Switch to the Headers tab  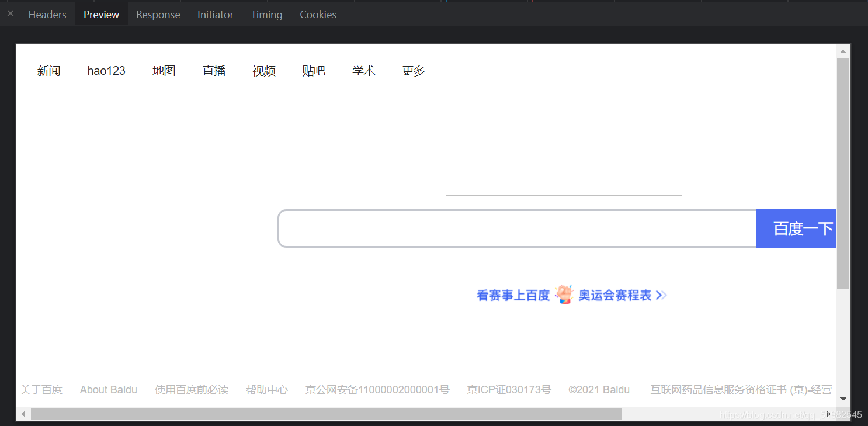[47, 14]
